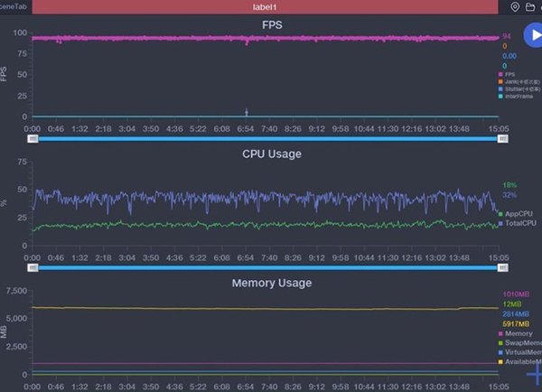This screenshot has width=542, height=392.
Task: Toggle the SwapMemory legend entry
Action: click(x=519, y=343)
